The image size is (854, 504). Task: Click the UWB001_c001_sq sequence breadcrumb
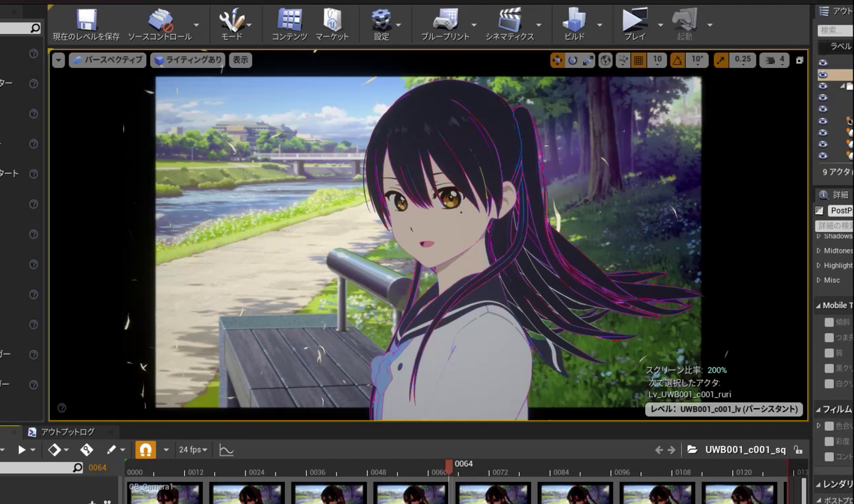click(745, 450)
